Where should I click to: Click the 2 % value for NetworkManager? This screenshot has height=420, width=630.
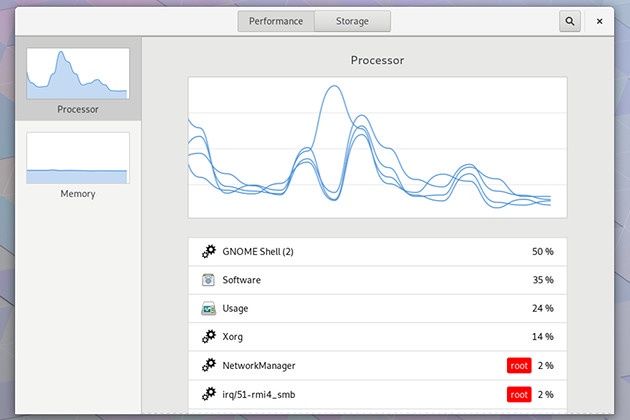pos(546,365)
